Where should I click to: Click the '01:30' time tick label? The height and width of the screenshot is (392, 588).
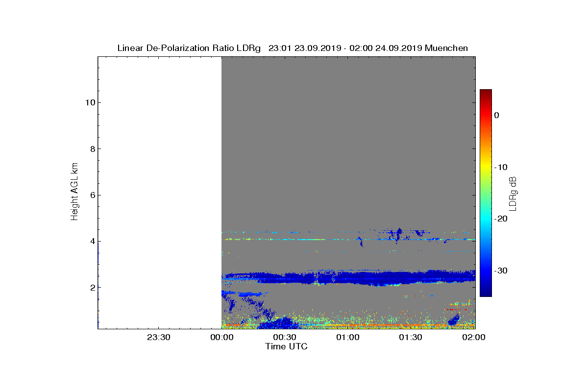point(411,338)
